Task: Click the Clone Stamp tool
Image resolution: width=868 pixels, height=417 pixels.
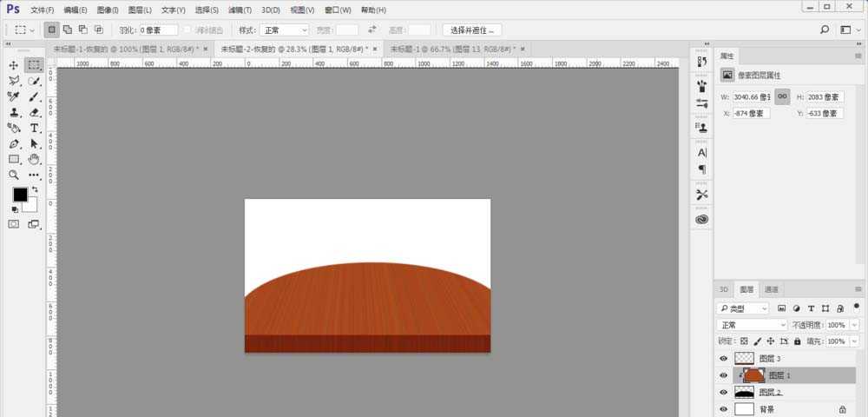Action: tap(14, 112)
